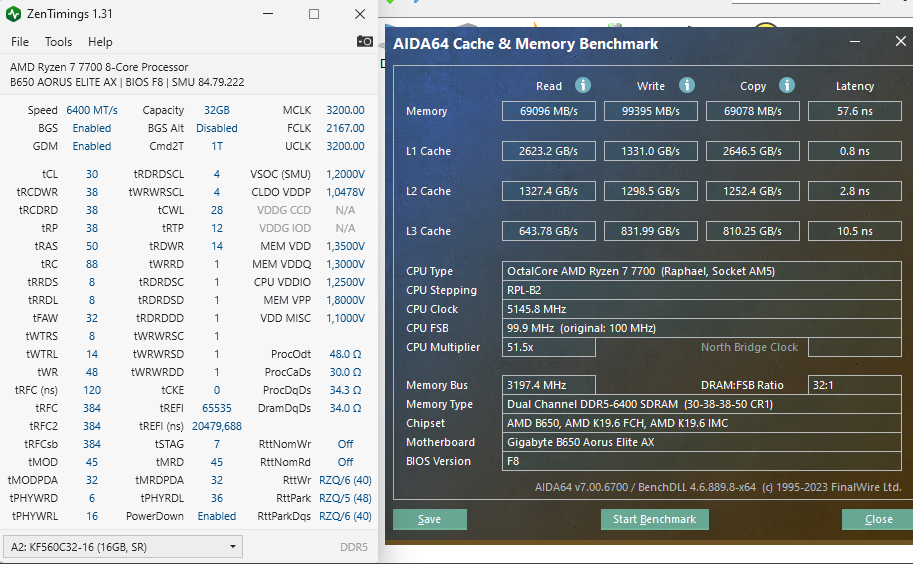Click the Close button in AIDA64
913x564 pixels.
tap(878, 519)
